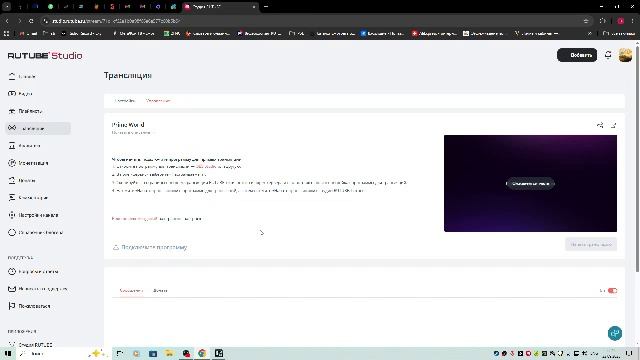Image resolution: width=640 pixels, height=360 pixels.
Task: Click the dark Добавить button
Action: point(577,55)
